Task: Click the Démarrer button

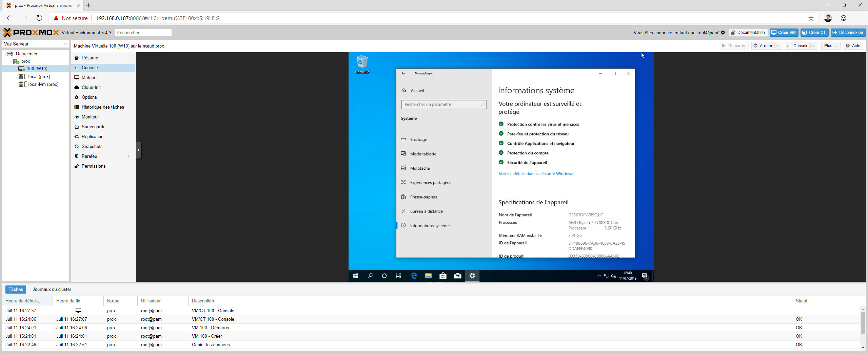Action: click(x=734, y=46)
